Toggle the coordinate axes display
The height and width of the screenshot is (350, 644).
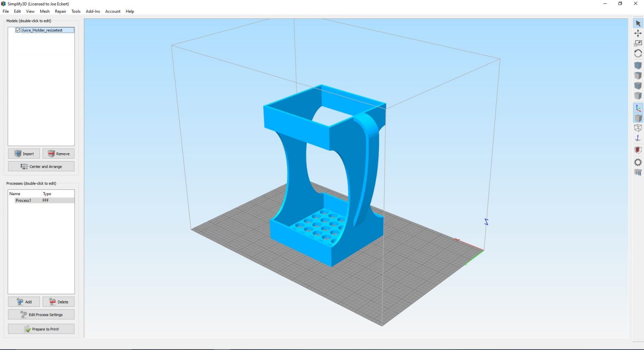pyautogui.click(x=638, y=108)
